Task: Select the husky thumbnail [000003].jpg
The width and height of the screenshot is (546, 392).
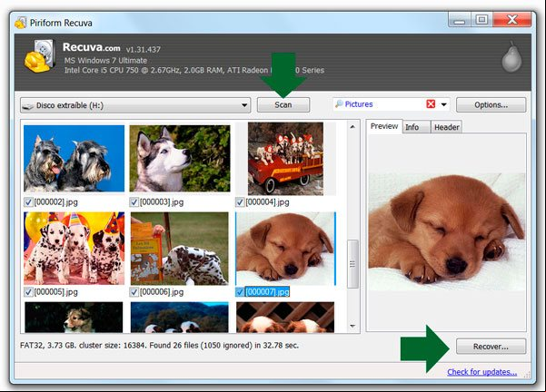Action: tap(180, 158)
